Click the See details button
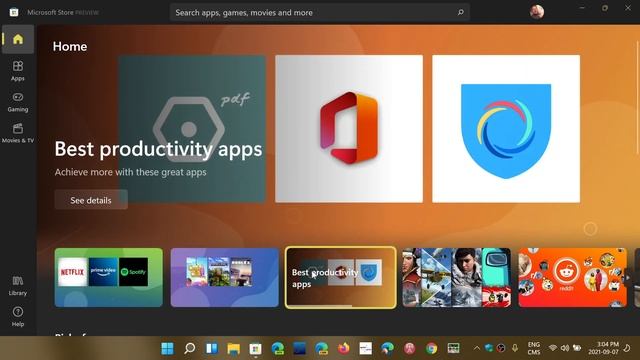 pyautogui.click(x=91, y=200)
